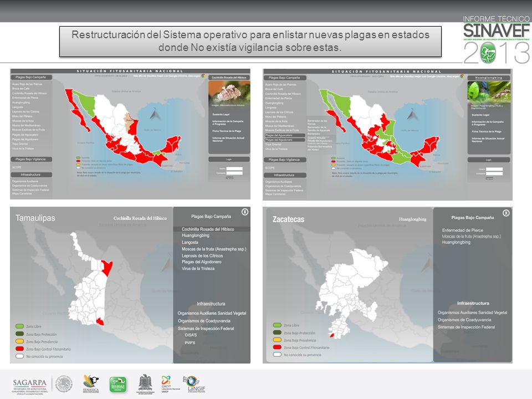
Task: Select Virus de la Tristeza in Tamaulipas list
Action: coord(198,268)
